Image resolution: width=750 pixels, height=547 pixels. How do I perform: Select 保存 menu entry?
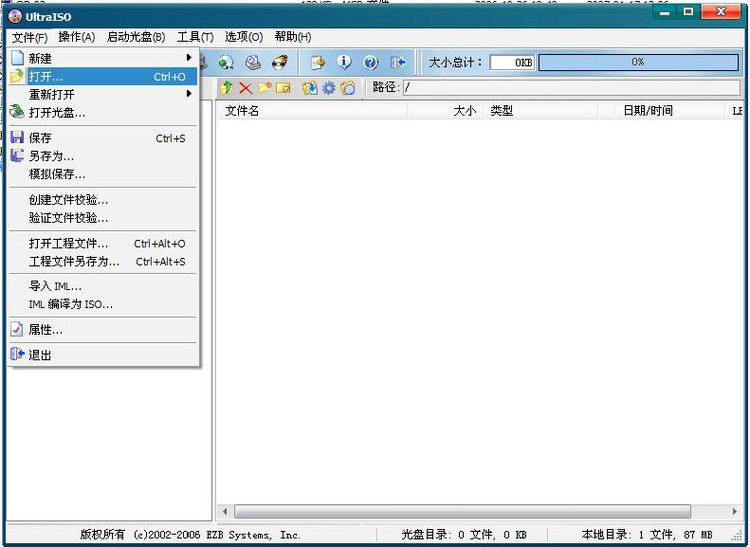(102, 138)
